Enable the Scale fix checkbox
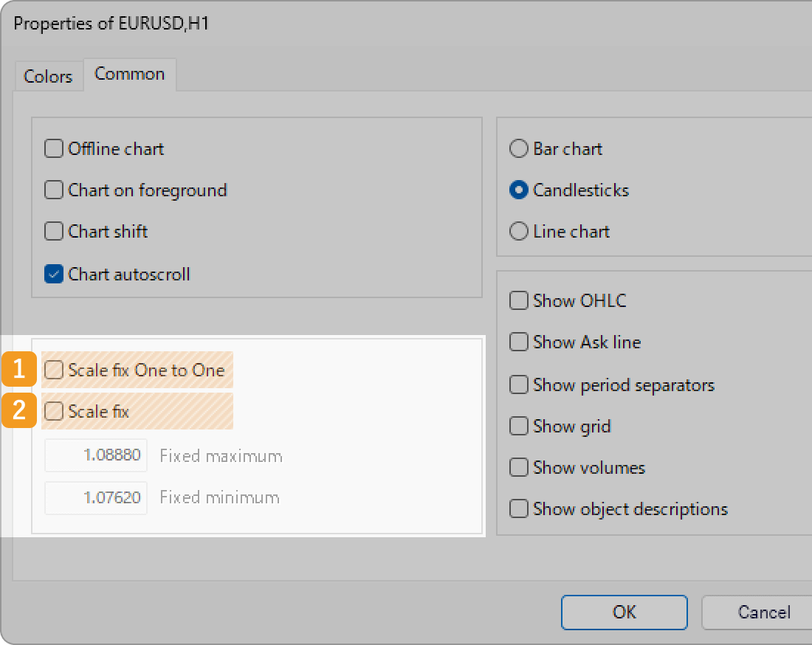Viewport: 812px width, 645px height. (x=54, y=412)
